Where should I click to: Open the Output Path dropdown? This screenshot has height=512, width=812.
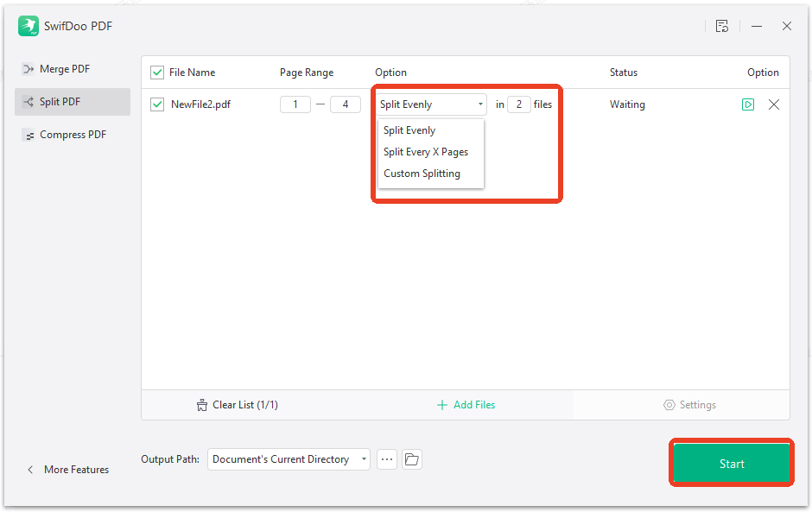click(289, 458)
